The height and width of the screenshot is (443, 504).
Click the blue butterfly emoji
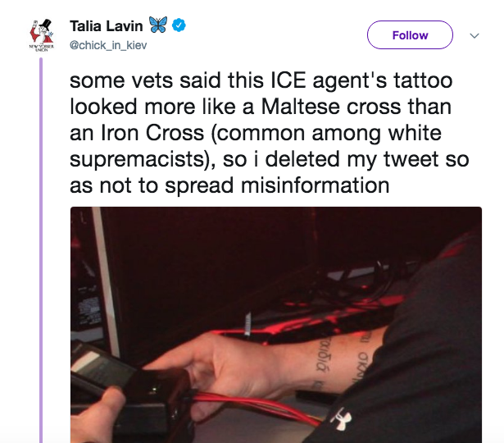[x=158, y=25]
